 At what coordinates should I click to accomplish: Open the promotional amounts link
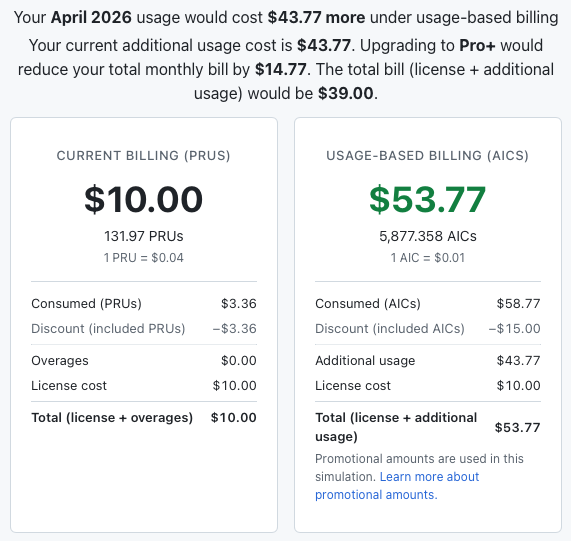click(397, 486)
